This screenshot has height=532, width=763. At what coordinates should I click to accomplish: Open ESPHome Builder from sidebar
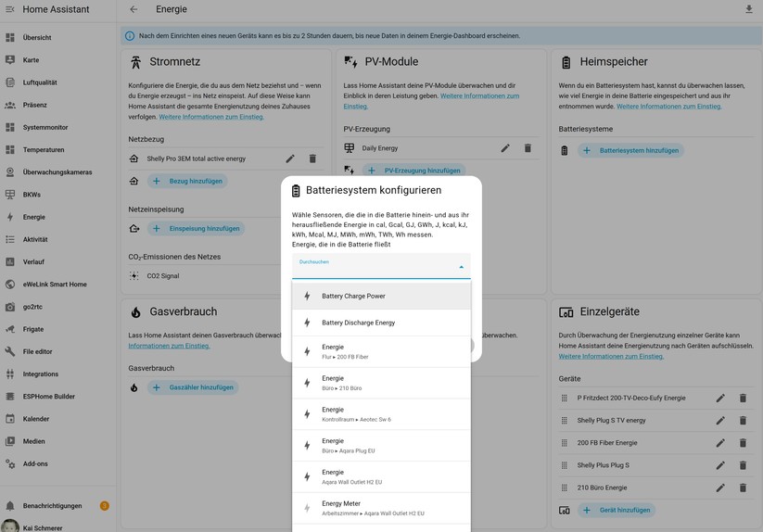click(x=49, y=397)
